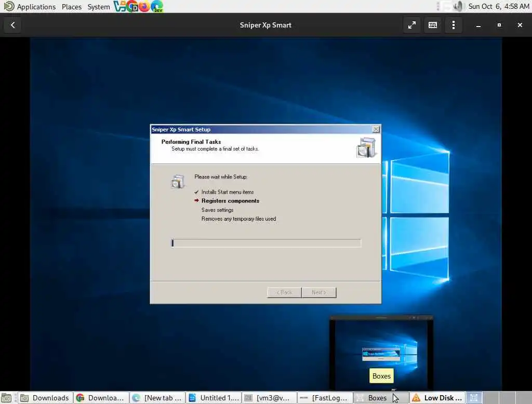The width and height of the screenshot is (532, 404).
Task: Click the MATE logo icon
Action: coord(9,6)
